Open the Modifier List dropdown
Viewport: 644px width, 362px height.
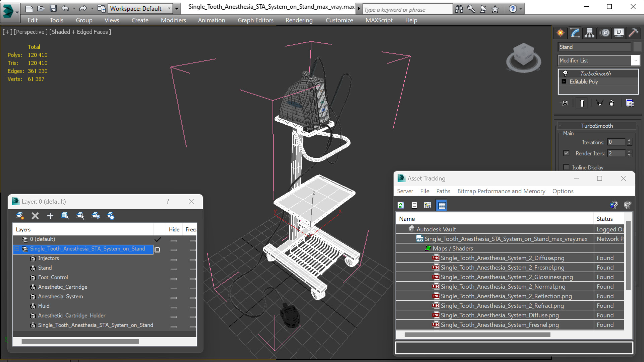(x=635, y=61)
